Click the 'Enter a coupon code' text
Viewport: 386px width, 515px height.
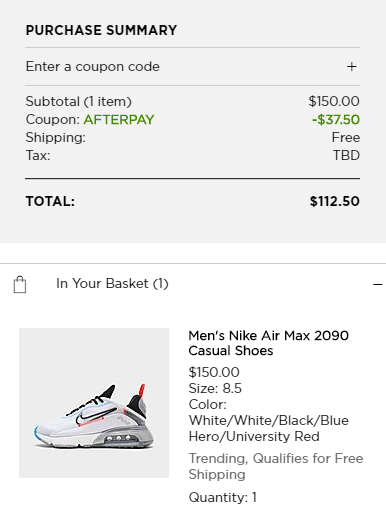click(x=93, y=67)
